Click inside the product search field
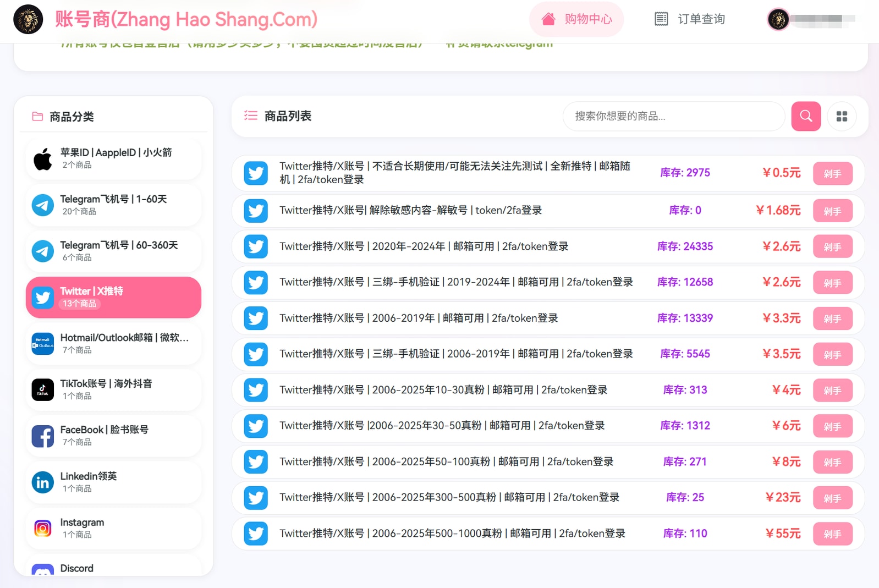The image size is (879, 588). [674, 116]
